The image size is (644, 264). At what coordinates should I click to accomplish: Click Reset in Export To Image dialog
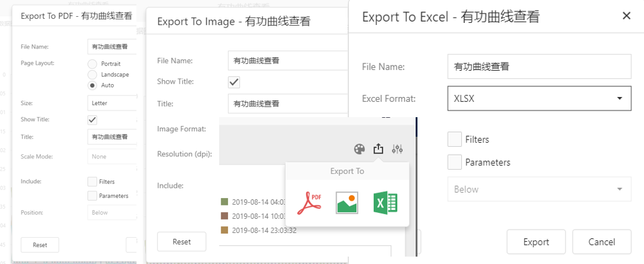(x=182, y=242)
